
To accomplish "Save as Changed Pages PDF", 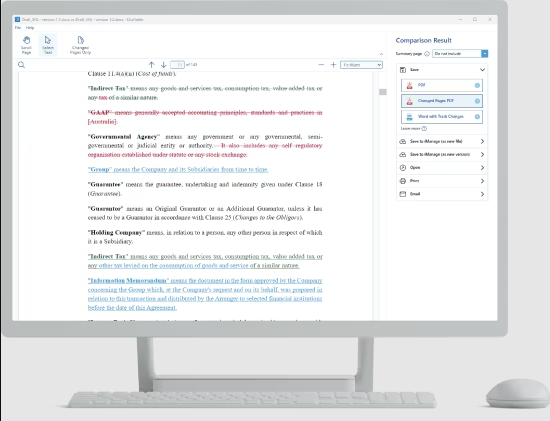I will pos(442,101).
